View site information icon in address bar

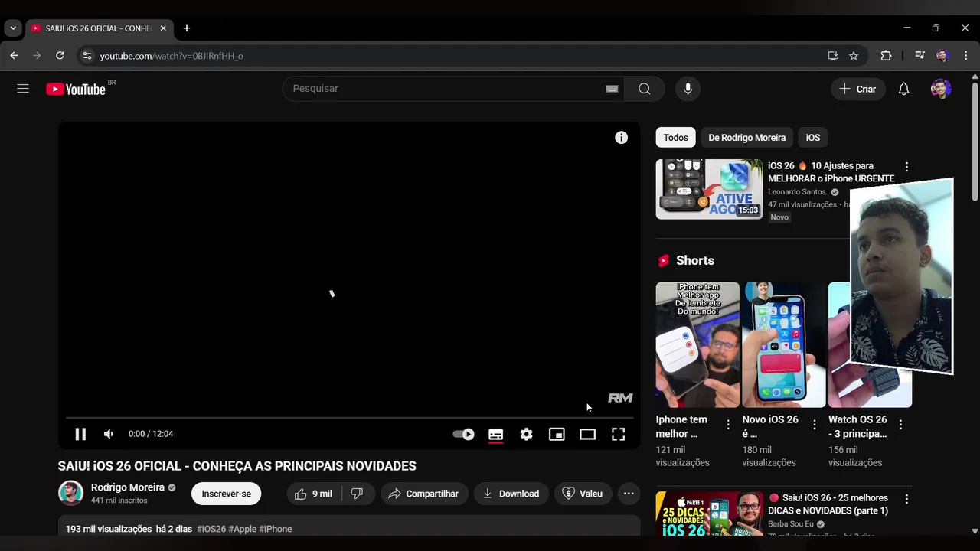click(x=87, y=56)
